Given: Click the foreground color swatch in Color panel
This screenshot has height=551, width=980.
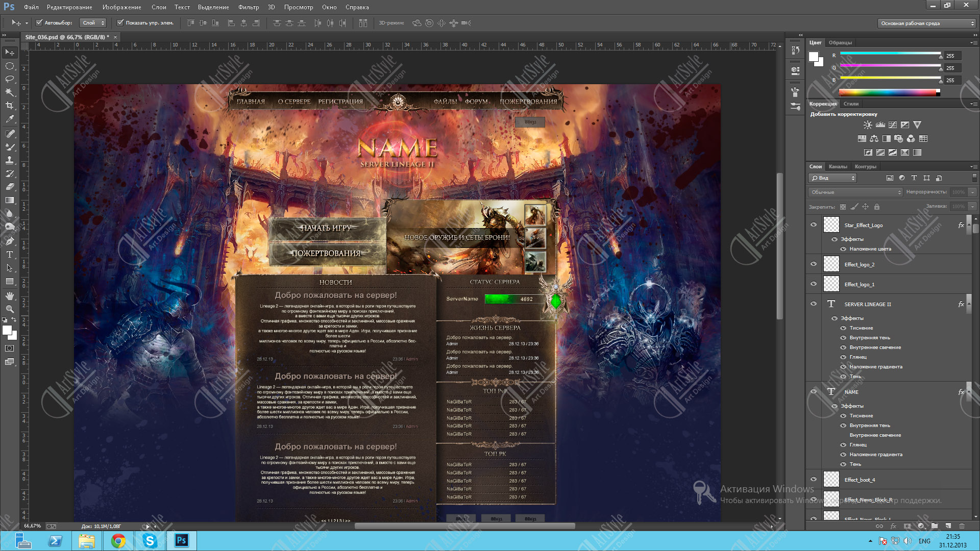Looking at the screenshot, I should [x=814, y=57].
